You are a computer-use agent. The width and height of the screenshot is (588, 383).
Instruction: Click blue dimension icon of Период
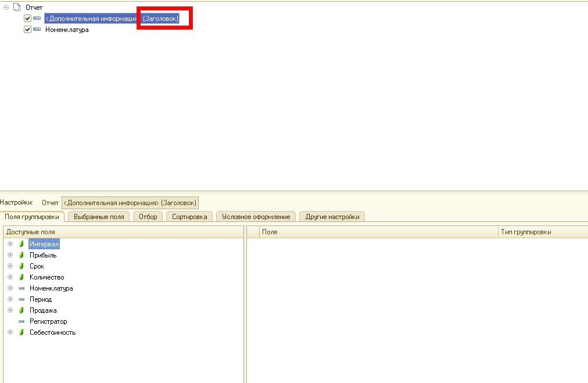pos(21,299)
